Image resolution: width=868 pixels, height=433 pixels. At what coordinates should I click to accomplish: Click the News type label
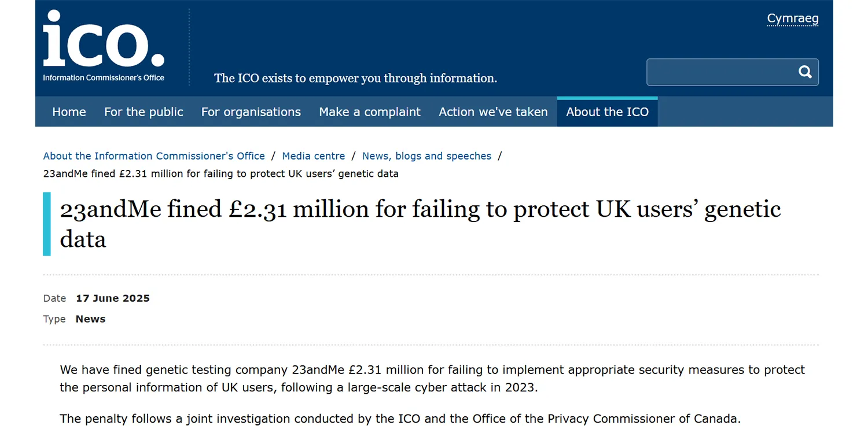click(90, 319)
